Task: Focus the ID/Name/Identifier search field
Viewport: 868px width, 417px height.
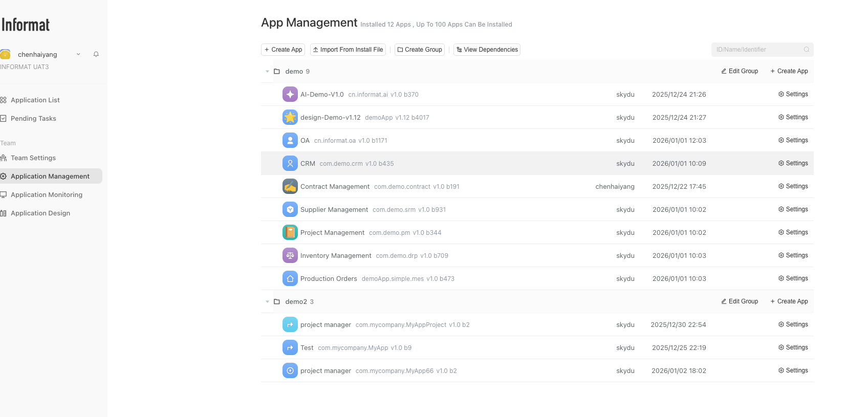Action: (756, 50)
